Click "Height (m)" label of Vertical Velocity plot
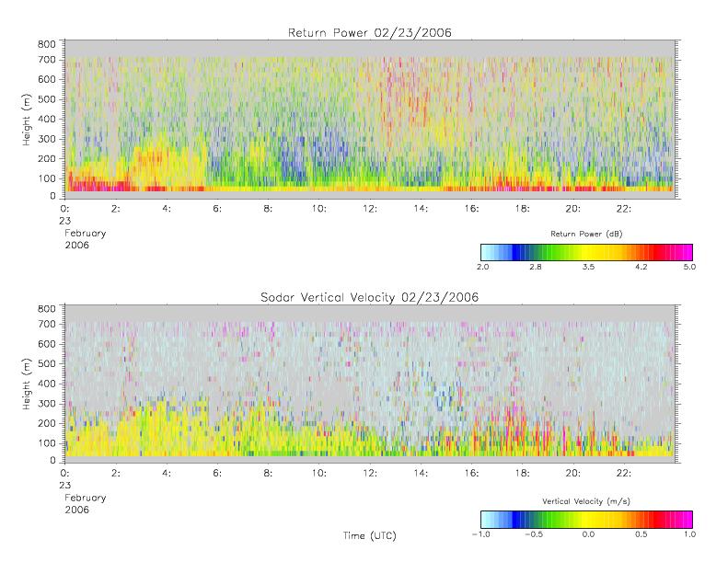Viewport: 728px width, 562px height. pyautogui.click(x=27, y=384)
